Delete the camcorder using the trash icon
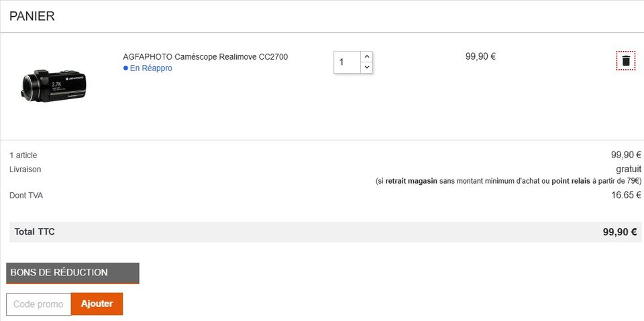Image resolution: width=644 pixels, height=321 pixels. pyautogui.click(x=625, y=61)
